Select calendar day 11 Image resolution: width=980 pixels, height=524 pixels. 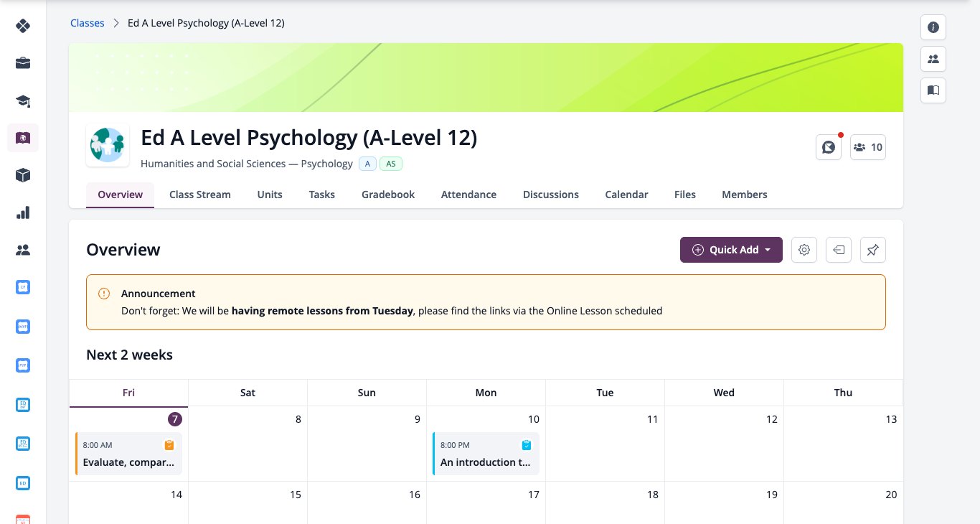click(652, 419)
